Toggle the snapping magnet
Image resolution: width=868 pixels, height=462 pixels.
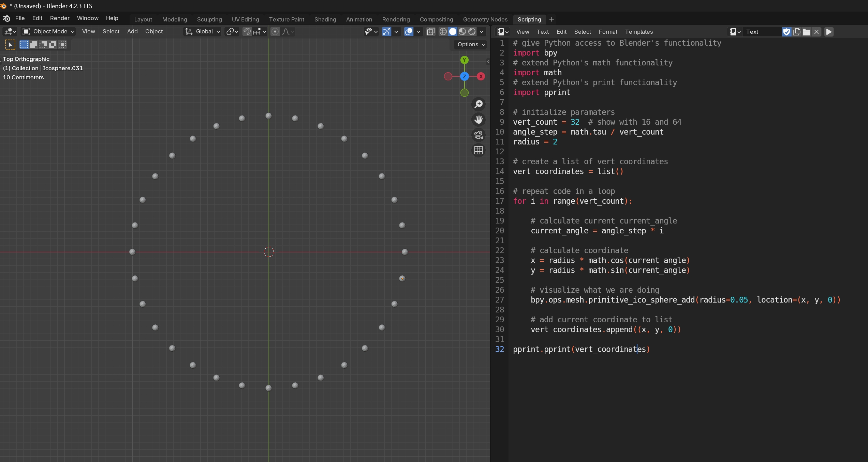247,32
